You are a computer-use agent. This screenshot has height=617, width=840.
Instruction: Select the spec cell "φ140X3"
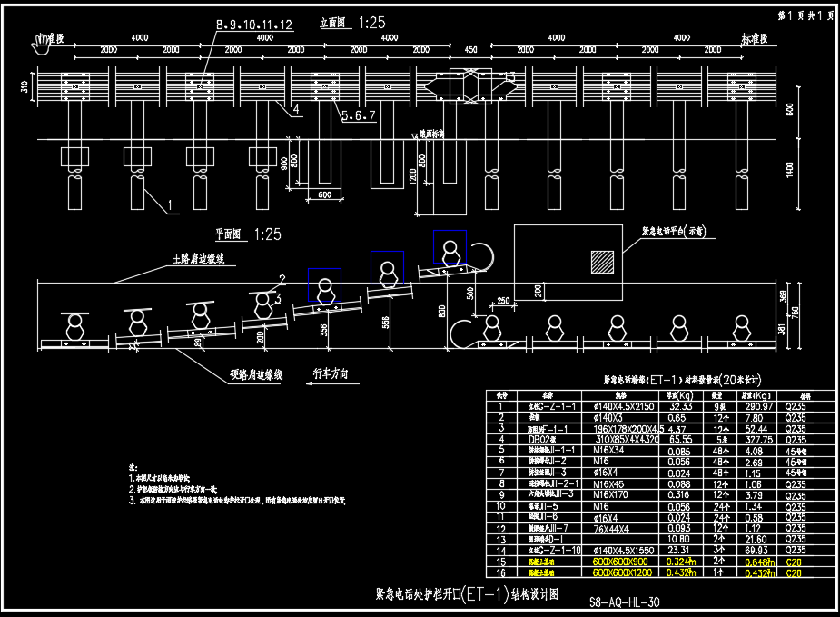click(608, 418)
